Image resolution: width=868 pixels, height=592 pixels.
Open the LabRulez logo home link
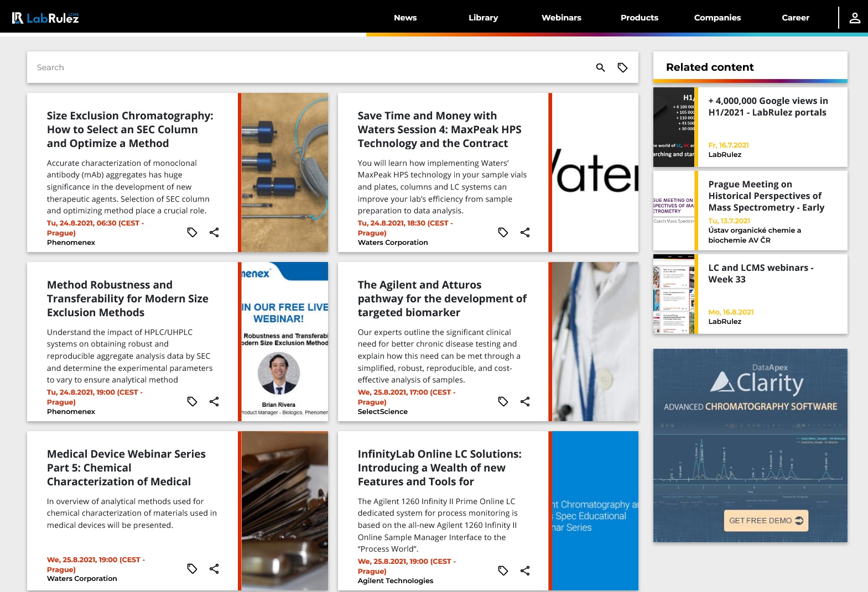tap(45, 18)
